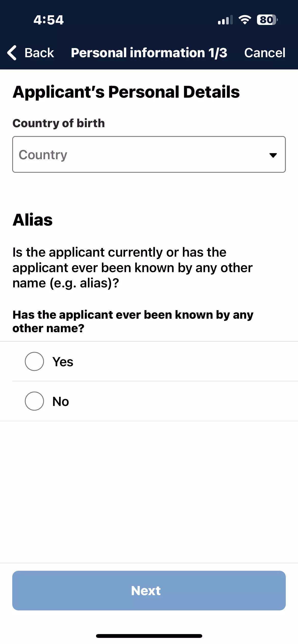Tap the cellular signal bars icon
This screenshot has width=298, height=644.
coord(225,20)
